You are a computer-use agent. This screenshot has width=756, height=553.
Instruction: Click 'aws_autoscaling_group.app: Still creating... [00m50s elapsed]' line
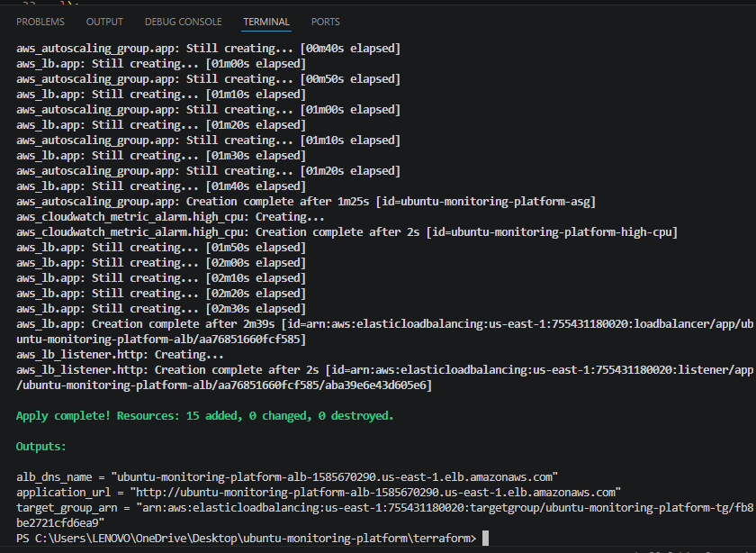208,78
